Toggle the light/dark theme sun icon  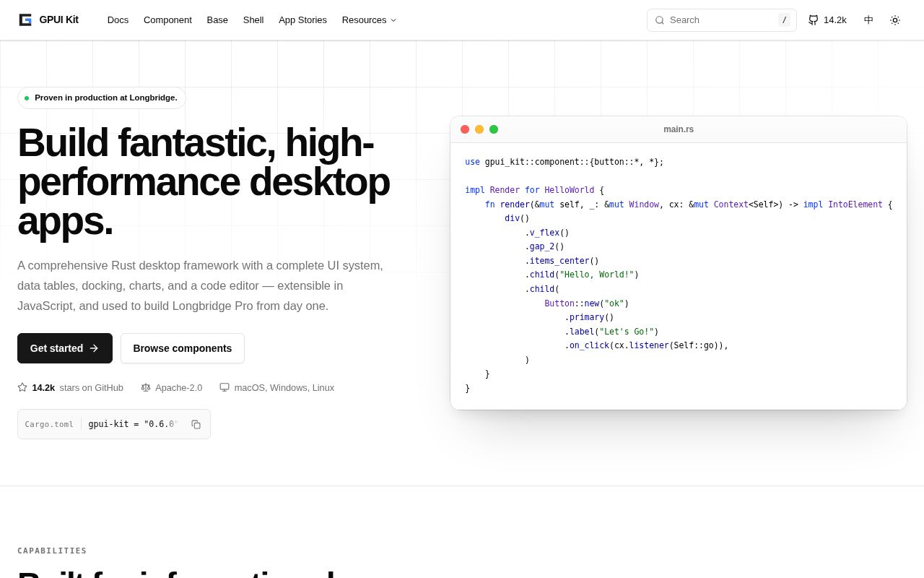pyautogui.click(x=895, y=20)
